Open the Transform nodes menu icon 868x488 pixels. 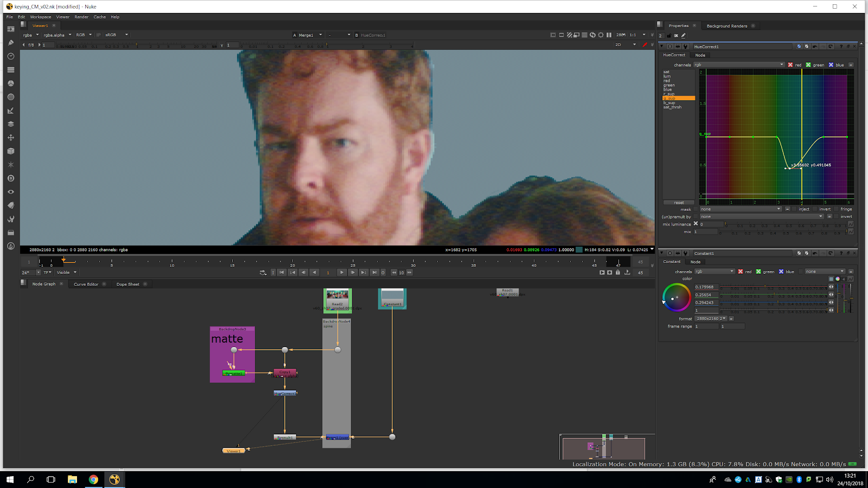(x=11, y=138)
